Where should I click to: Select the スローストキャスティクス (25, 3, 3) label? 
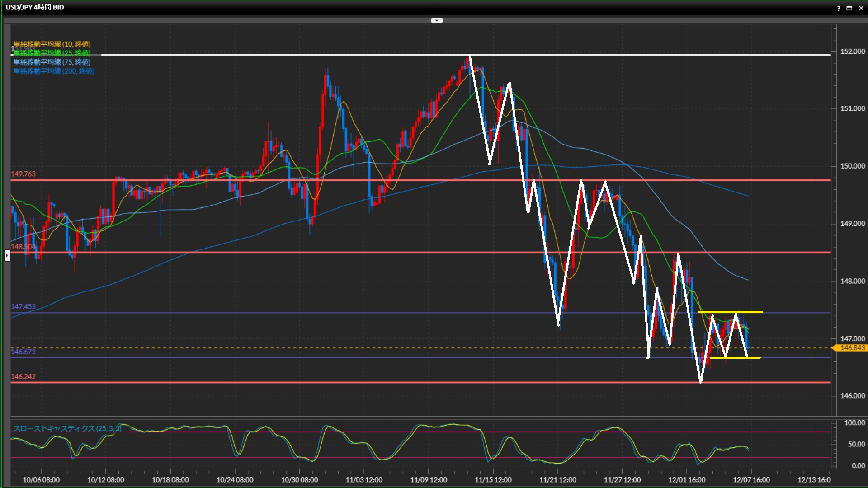click(67, 428)
